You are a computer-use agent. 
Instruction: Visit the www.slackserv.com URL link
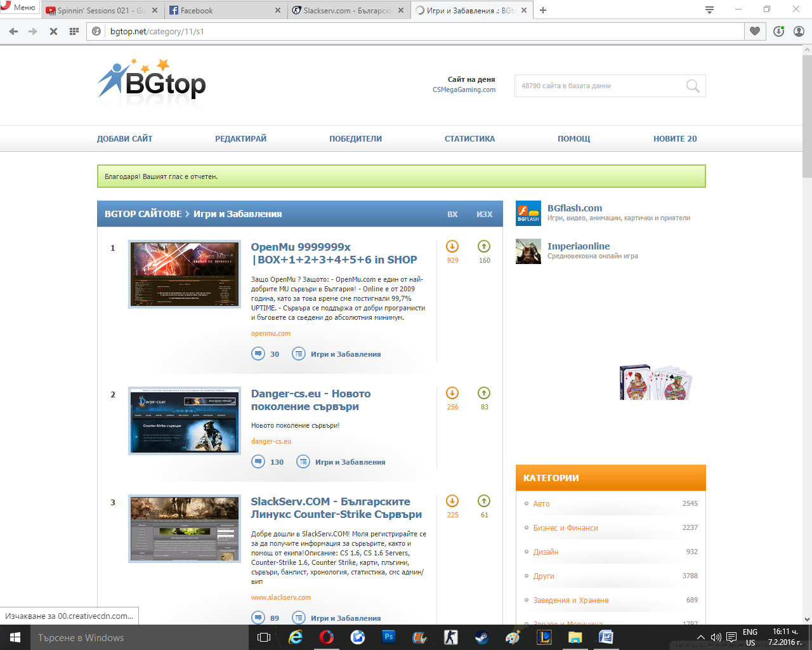[x=281, y=597]
